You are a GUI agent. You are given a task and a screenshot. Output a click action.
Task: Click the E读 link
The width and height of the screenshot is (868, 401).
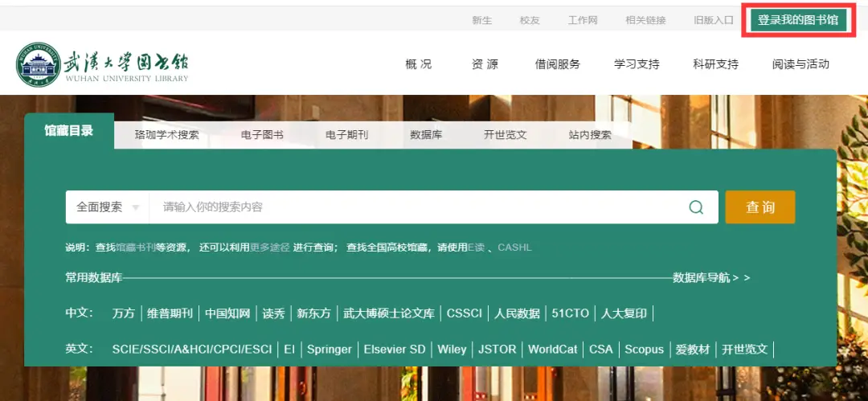pos(476,248)
